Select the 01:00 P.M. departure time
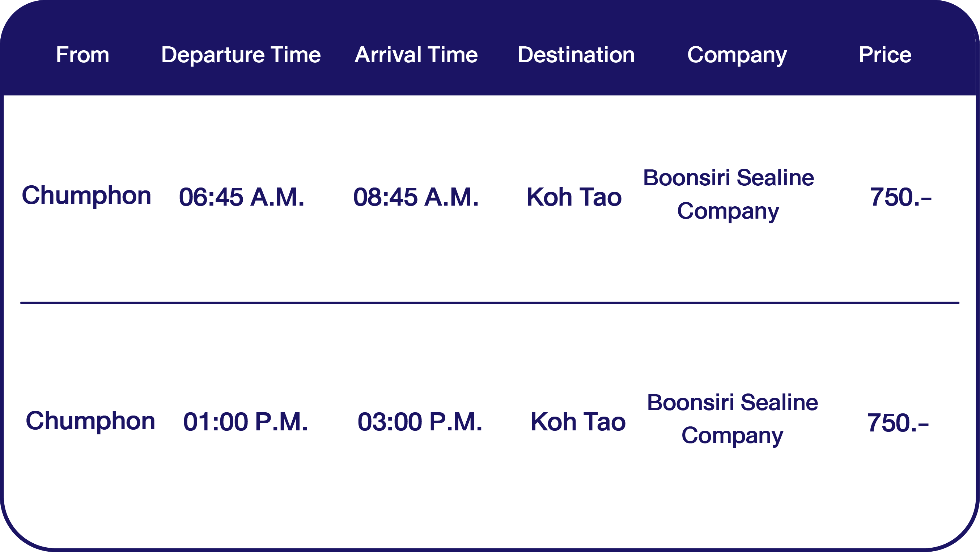This screenshot has height=552, width=980. tap(245, 422)
